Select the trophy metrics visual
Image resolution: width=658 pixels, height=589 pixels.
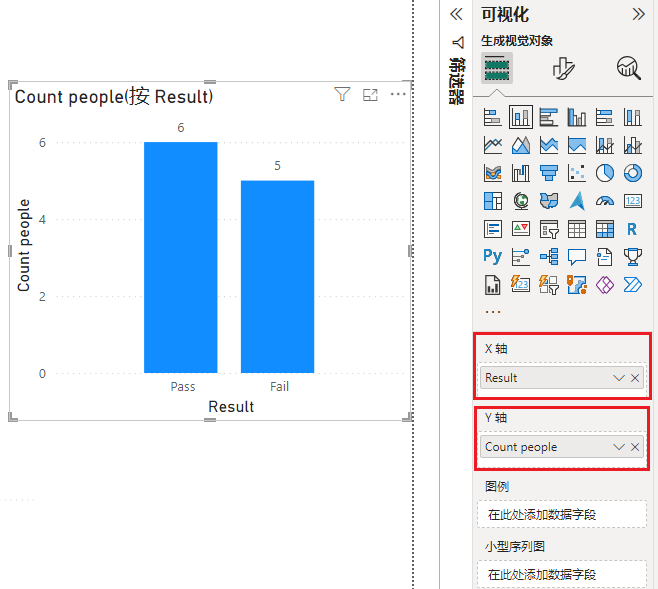coord(632,257)
